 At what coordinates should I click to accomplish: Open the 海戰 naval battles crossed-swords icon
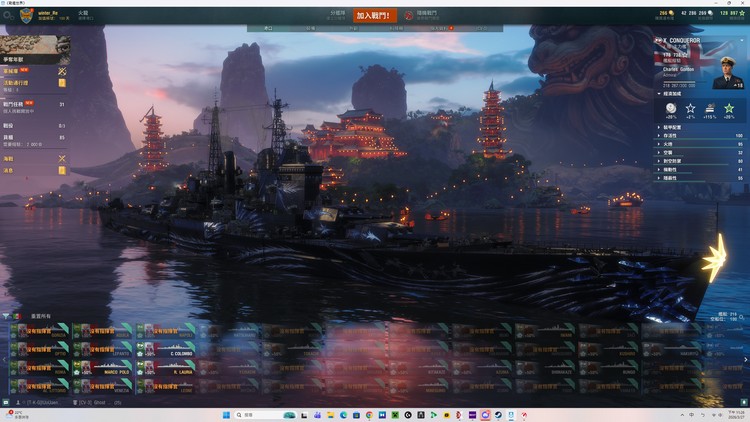pos(62,158)
